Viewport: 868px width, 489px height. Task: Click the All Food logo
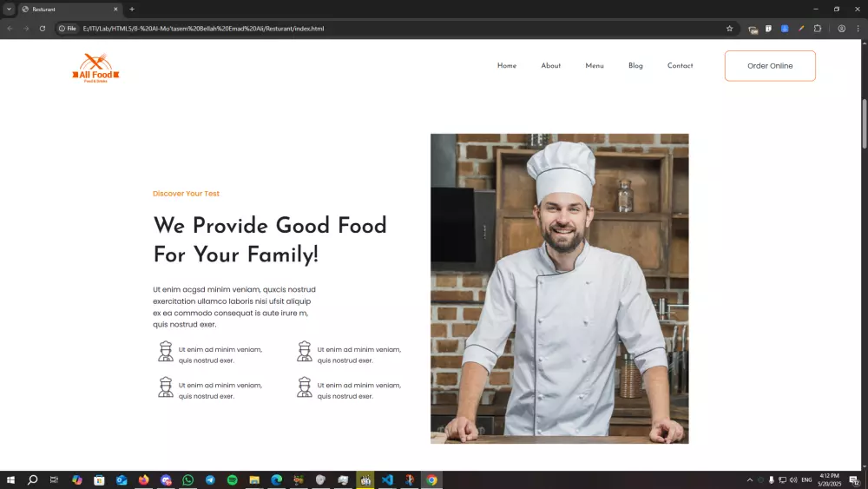click(95, 68)
